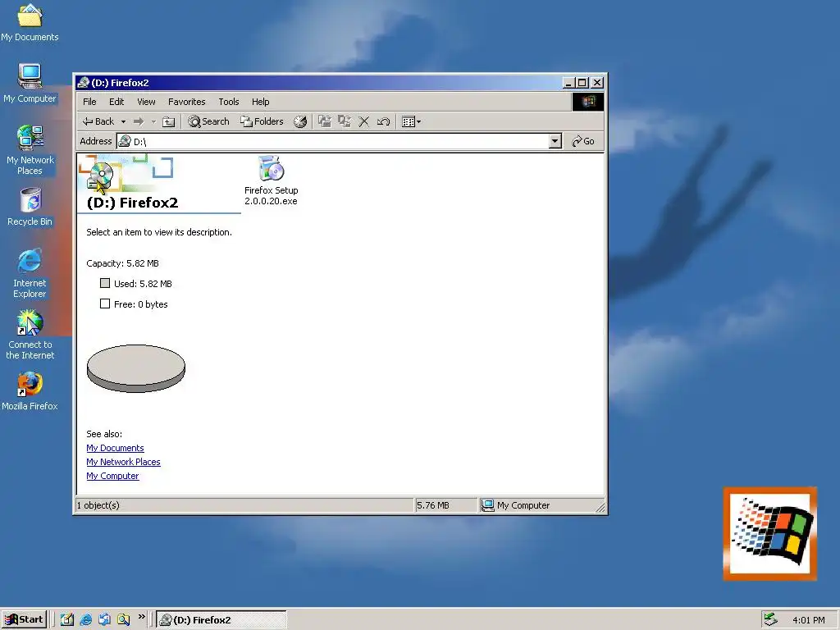Screen dimensions: 840x630
Task: Select the Connect to the Internet shortcut
Action: coord(30,335)
